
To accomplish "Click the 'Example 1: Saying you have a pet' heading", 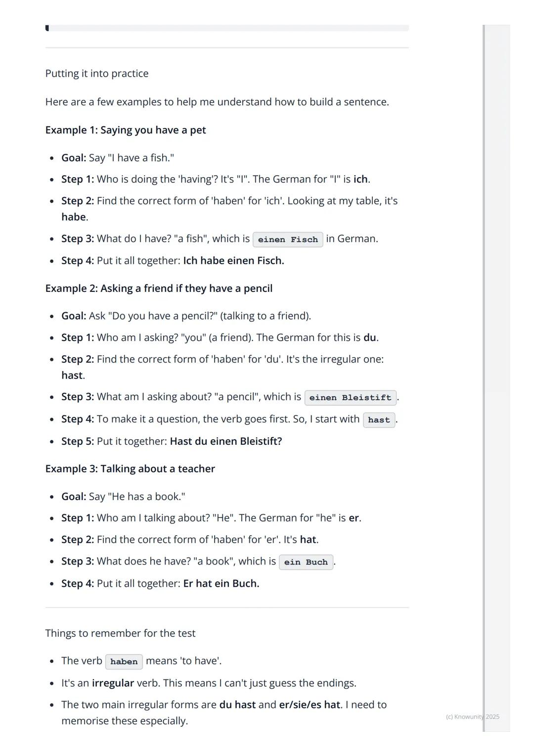I will tap(126, 130).
